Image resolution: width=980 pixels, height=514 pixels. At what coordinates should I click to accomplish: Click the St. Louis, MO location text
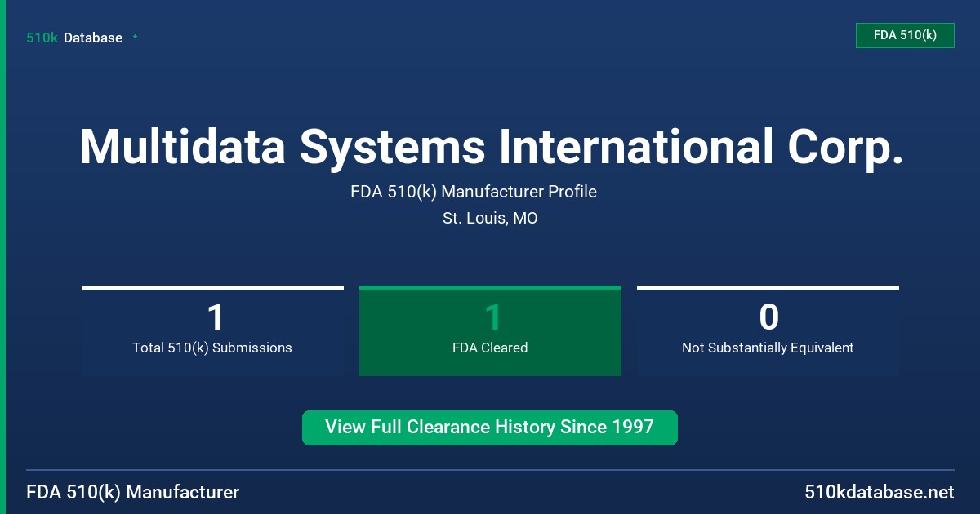pyautogui.click(x=490, y=218)
